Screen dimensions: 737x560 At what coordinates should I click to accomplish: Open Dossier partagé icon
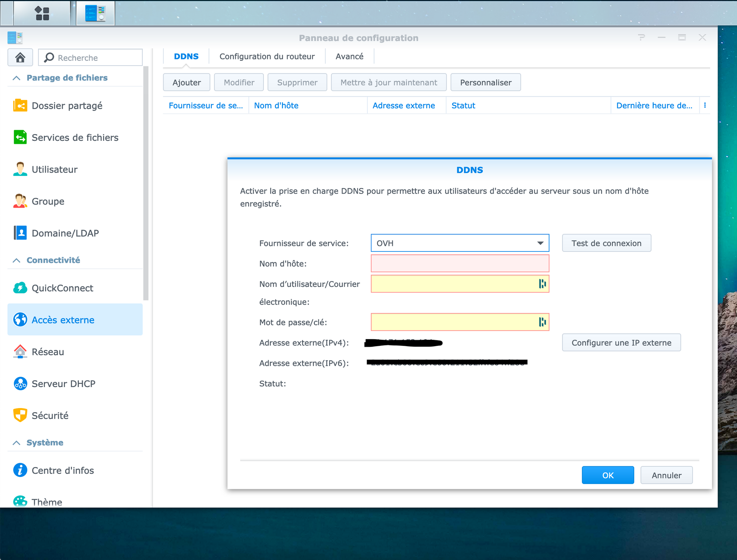coord(20,105)
